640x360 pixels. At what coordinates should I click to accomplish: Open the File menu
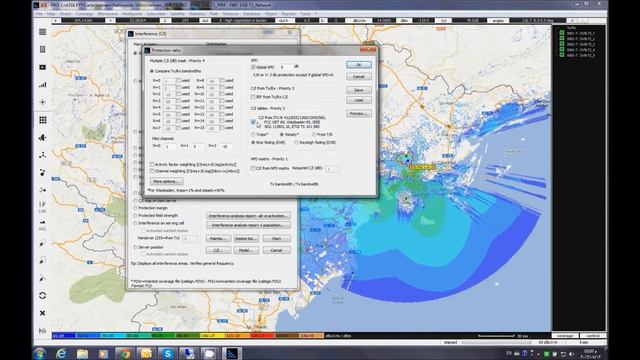pos(39,14)
